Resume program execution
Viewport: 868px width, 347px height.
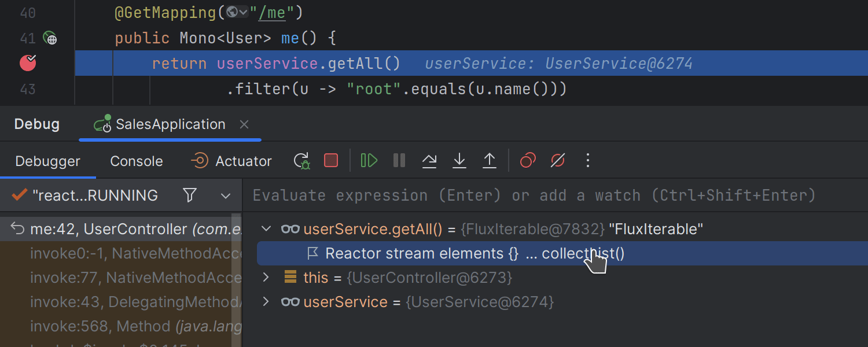(x=369, y=160)
